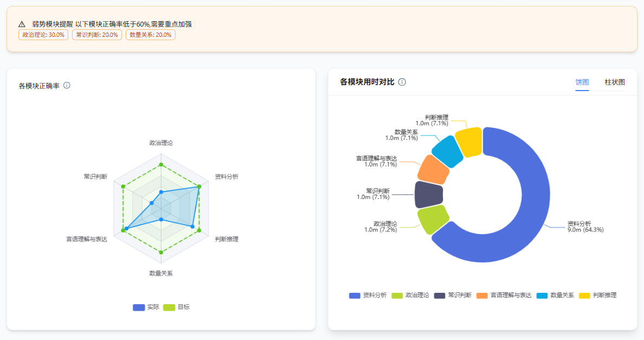Image resolution: width=644 pixels, height=340 pixels.
Task: Click info icon beside 各模块正确率 title
Action: tap(67, 86)
